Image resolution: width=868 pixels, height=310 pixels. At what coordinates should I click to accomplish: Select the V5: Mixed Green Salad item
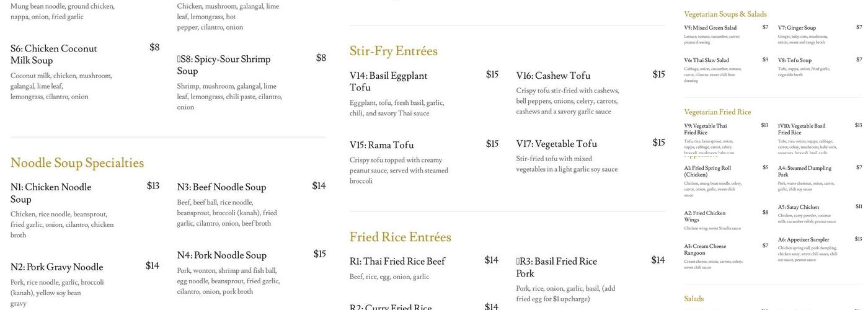pyautogui.click(x=710, y=28)
